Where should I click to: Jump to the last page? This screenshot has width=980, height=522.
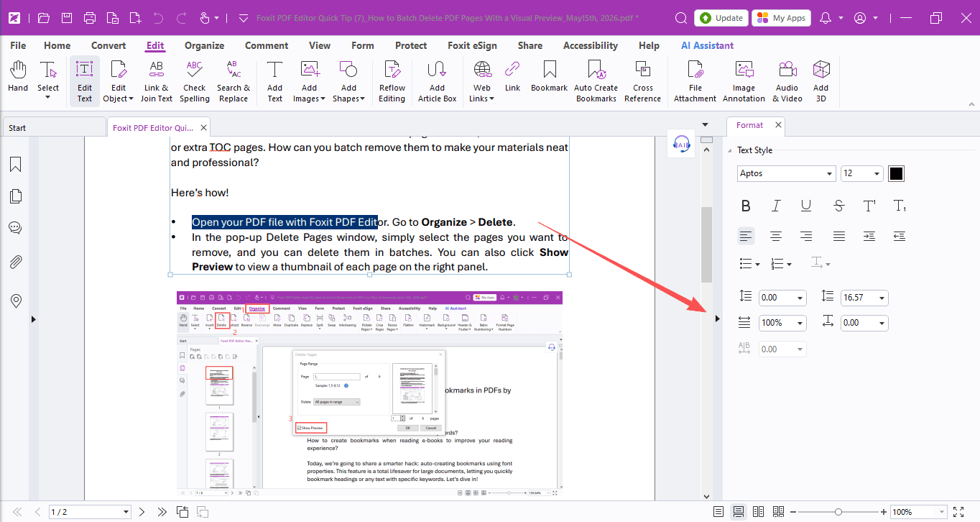tap(162, 512)
